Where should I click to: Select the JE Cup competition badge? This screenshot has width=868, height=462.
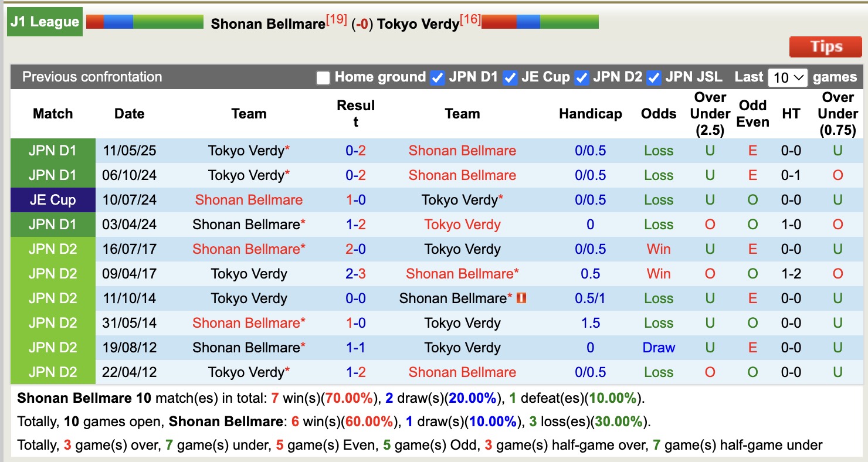(x=52, y=199)
